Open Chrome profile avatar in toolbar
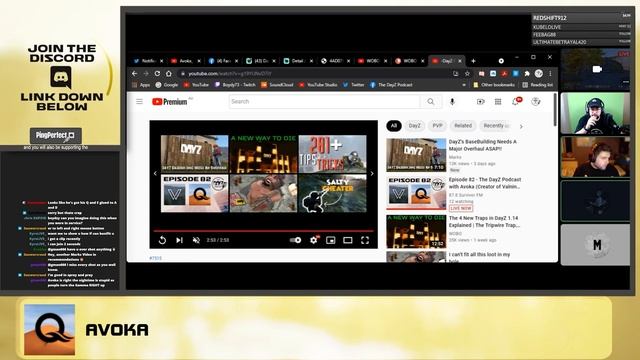 [x=539, y=73]
